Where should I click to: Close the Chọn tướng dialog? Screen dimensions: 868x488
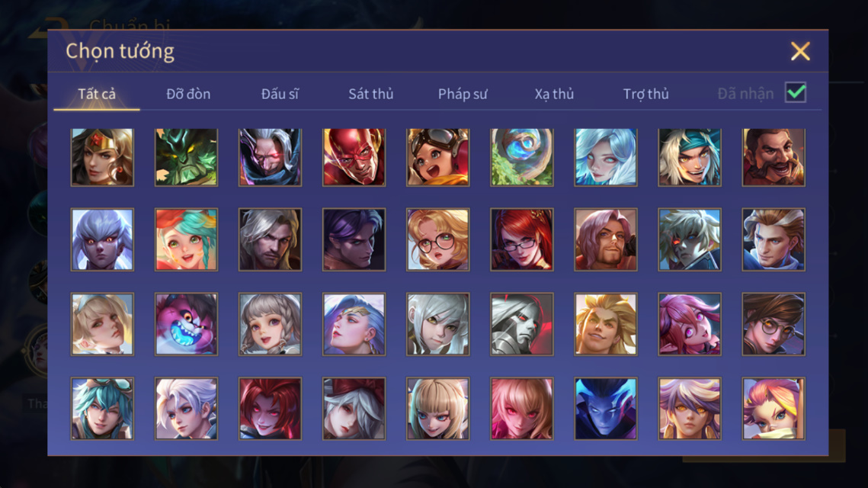(x=800, y=51)
